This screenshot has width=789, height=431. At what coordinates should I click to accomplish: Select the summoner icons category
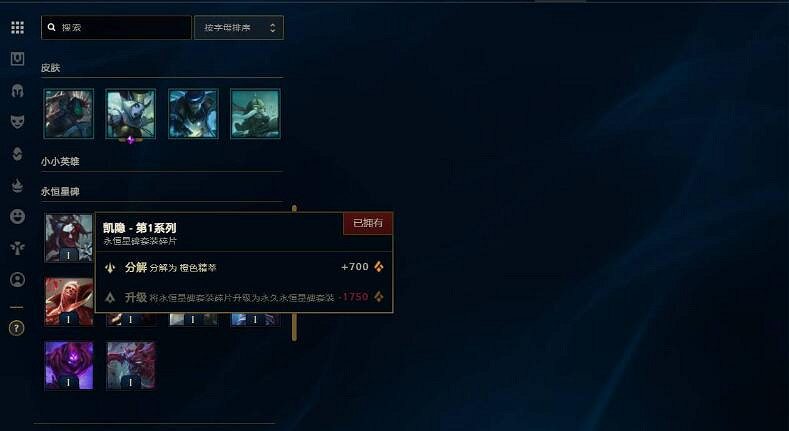(17, 280)
